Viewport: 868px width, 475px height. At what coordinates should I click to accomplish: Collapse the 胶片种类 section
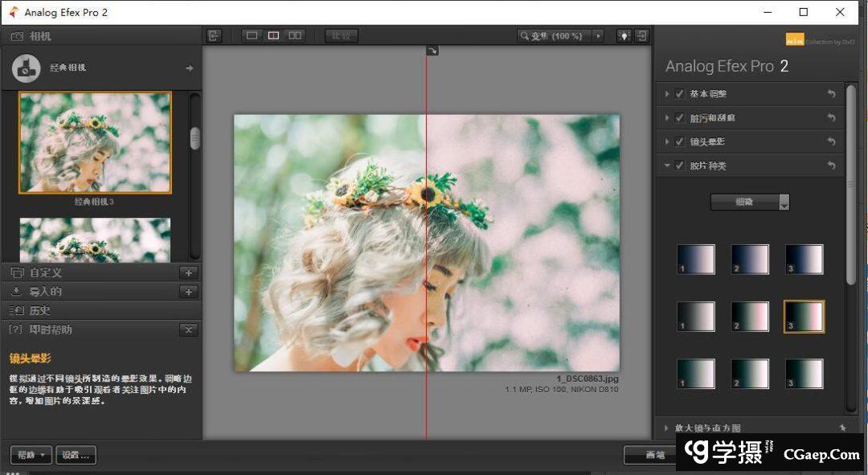pos(667,166)
